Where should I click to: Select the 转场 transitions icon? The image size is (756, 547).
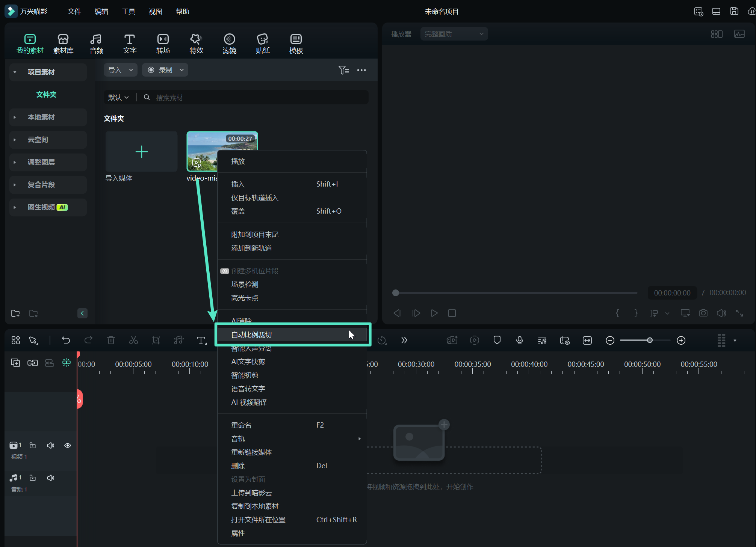click(x=163, y=39)
